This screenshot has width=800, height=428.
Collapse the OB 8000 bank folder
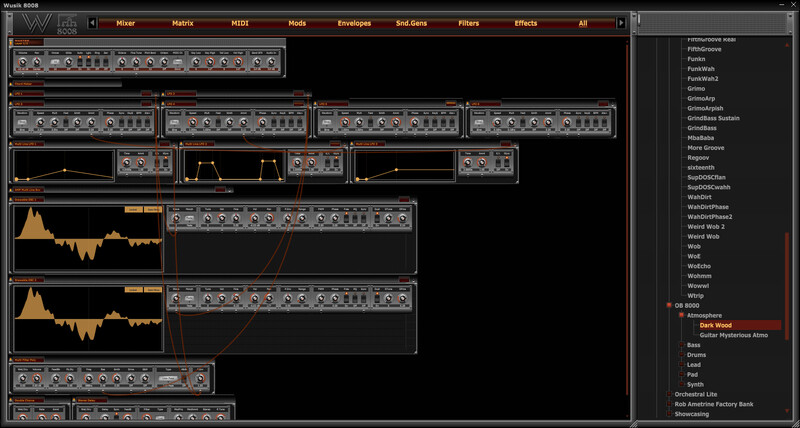pos(669,305)
